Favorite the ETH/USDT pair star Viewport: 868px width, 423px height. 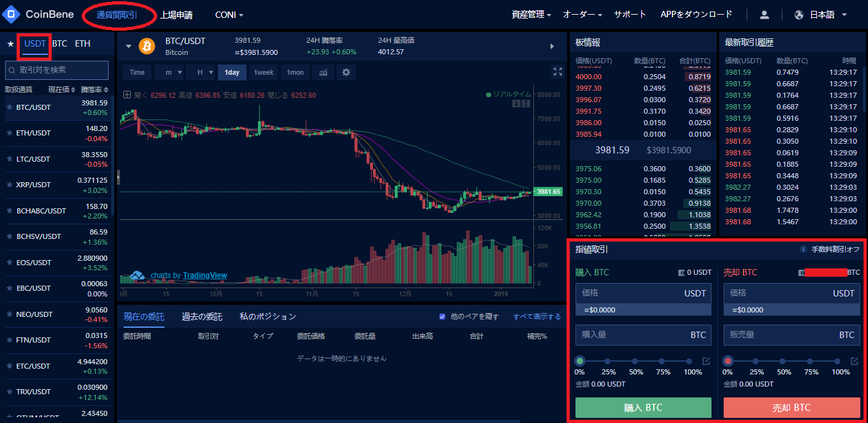tap(10, 133)
